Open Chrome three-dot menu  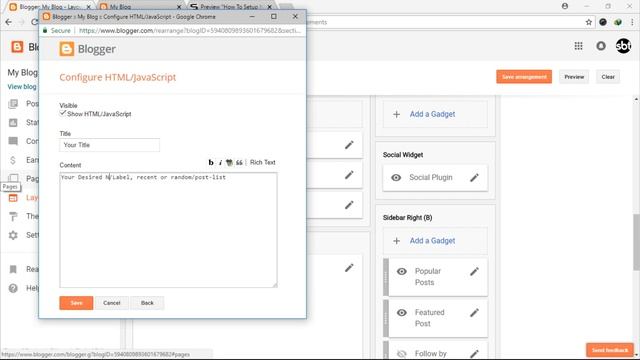pyautogui.click(x=632, y=22)
